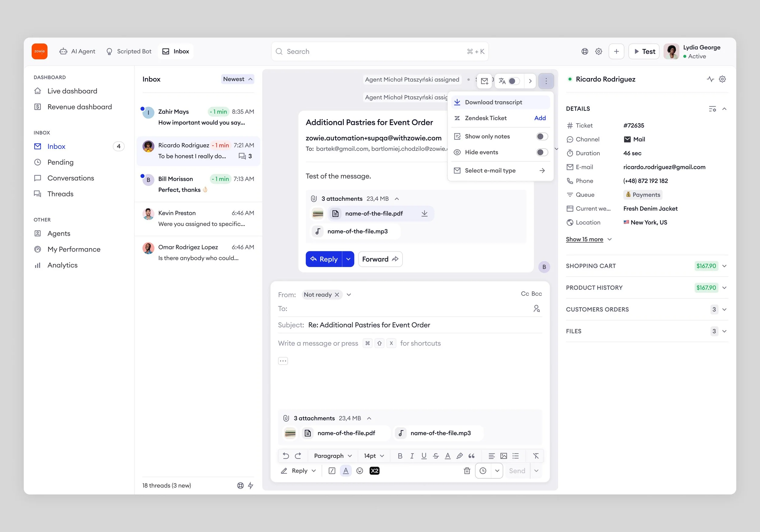The image size is (760, 532).
Task: Toggle the Show only notes switch
Action: click(542, 136)
